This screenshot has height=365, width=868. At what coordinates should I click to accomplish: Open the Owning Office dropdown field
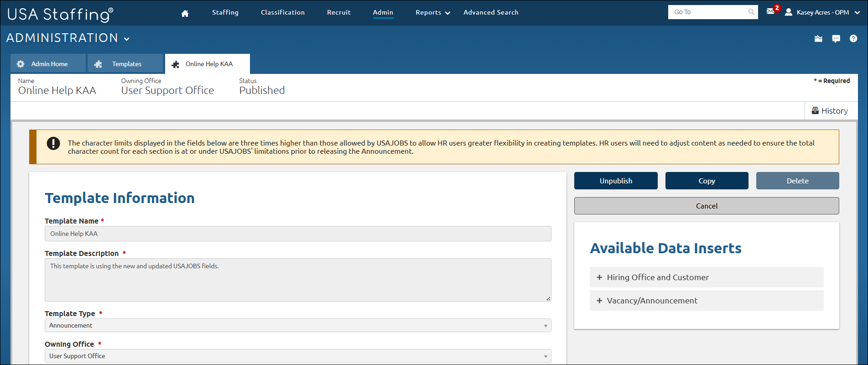click(298, 356)
